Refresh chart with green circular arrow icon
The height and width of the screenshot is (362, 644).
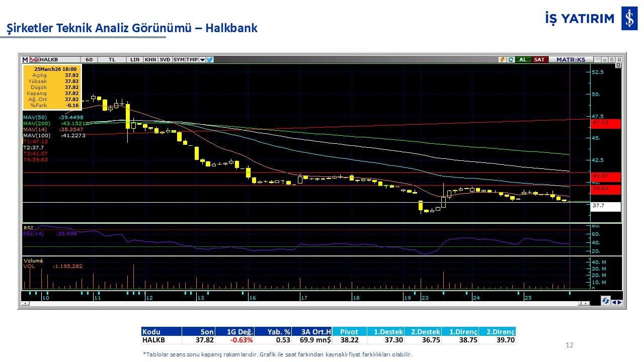click(x=511, y=59)
